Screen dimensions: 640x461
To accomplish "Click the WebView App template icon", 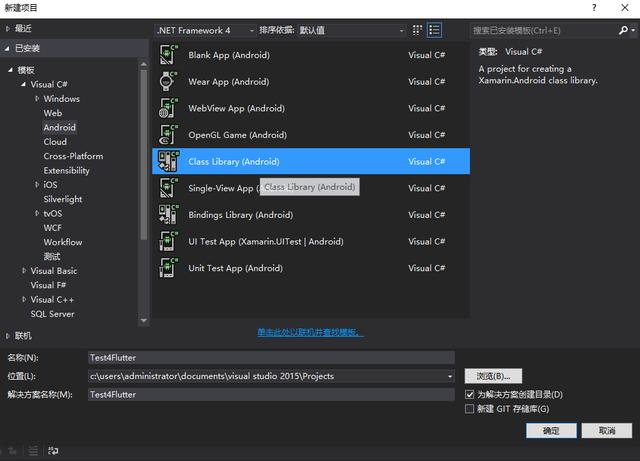I will coord(168,108).
